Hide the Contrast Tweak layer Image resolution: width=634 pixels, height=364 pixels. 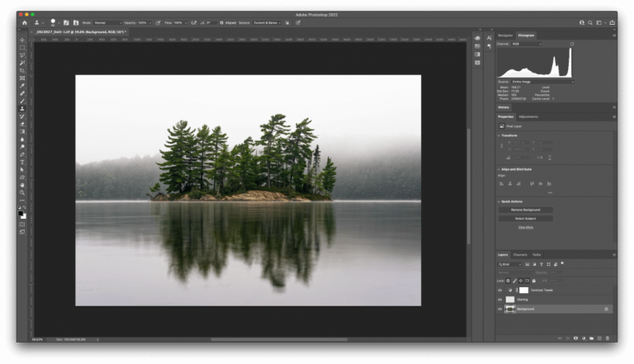[x=499, y=291]
